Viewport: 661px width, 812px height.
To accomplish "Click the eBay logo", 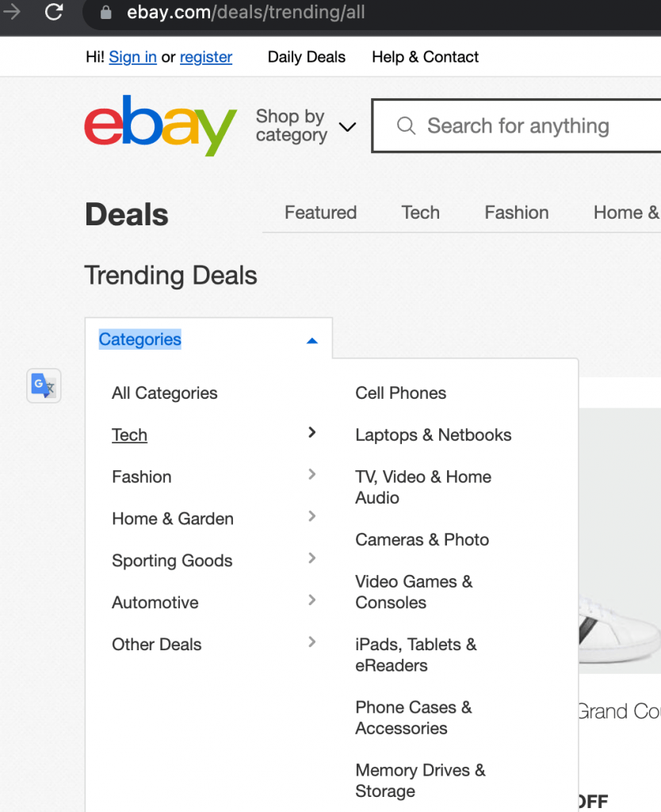I will tap(160, 125).
